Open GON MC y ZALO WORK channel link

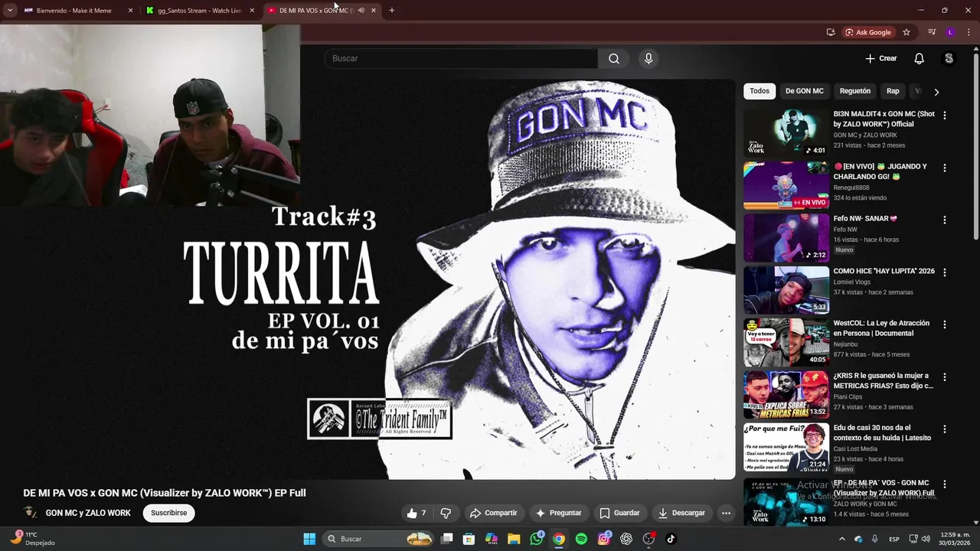(x=88, y=513)
